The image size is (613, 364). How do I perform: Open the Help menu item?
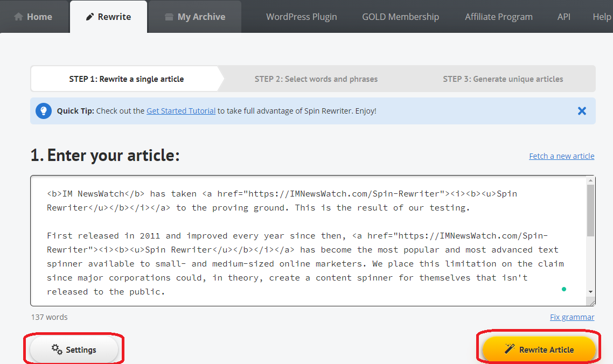[602, 17]
